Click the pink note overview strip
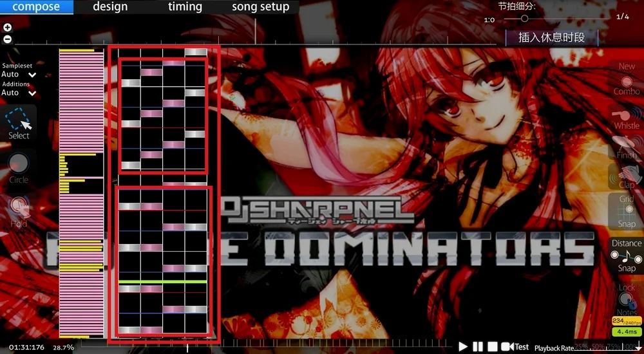644x354 pixels. tap(81, 193)
